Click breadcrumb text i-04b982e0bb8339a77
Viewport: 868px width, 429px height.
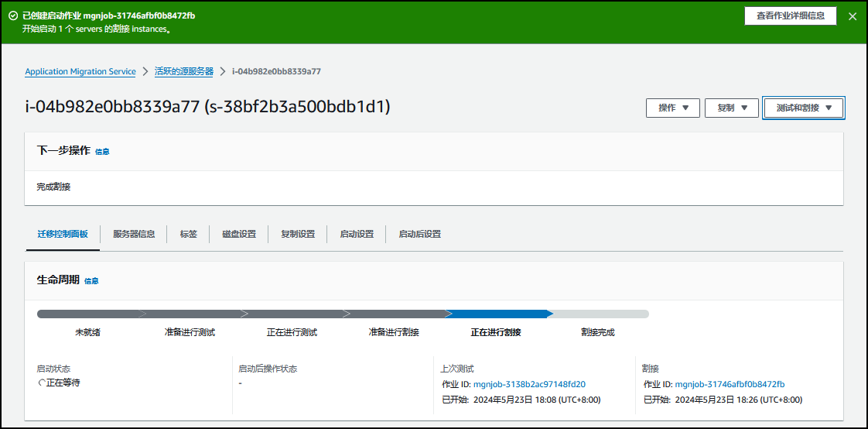[x=277, y=71]
